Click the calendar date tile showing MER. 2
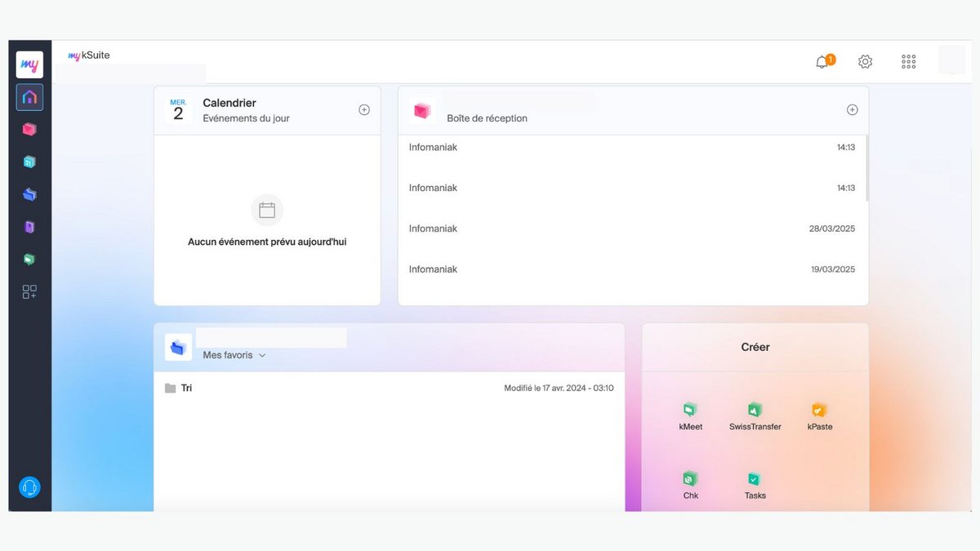 [178, 109]
